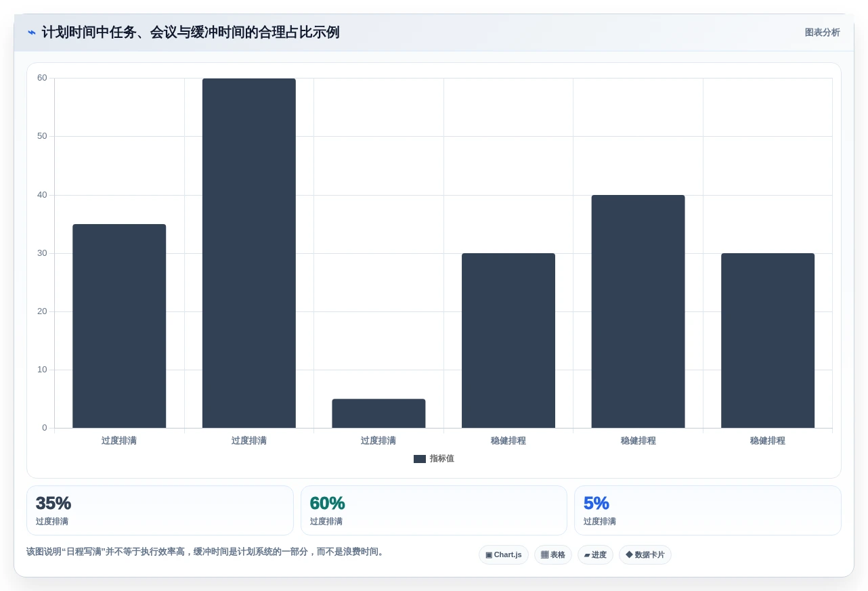This screenshot has height=591, width=868.
Task: Click the y-axis label 60
Action: tap(42, 78)
